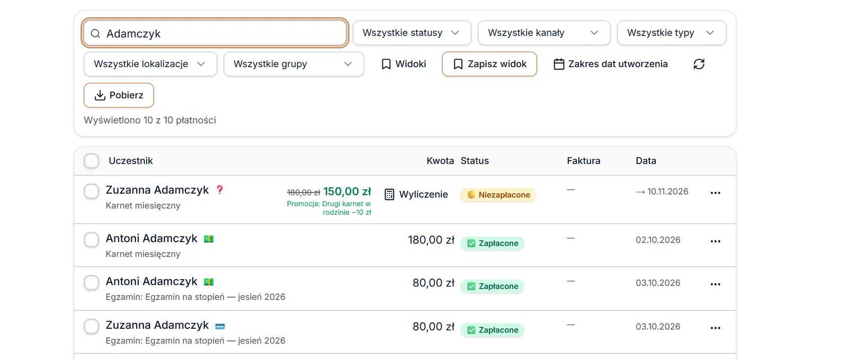Viewport: 868px width, 360px height.
Task: Select checkbox for Zuzanna Adamczyk Egzamin row
Action: [x=92, y=326]
